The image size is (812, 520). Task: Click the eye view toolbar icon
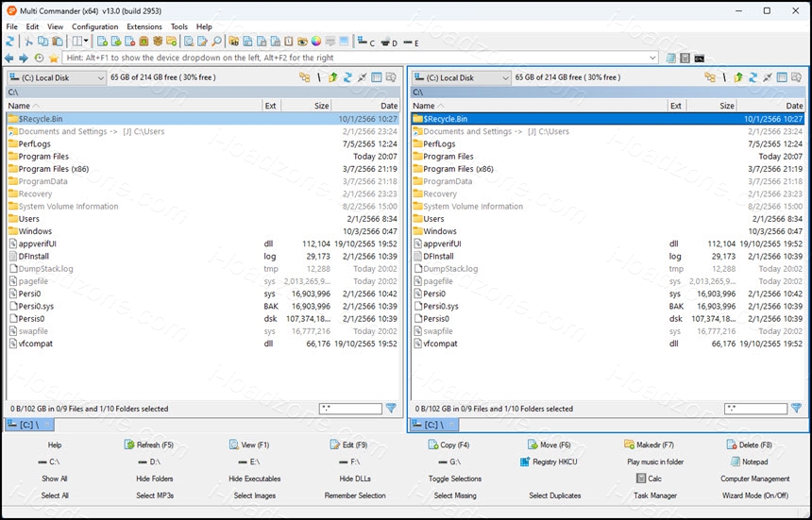tap(302, 42)
